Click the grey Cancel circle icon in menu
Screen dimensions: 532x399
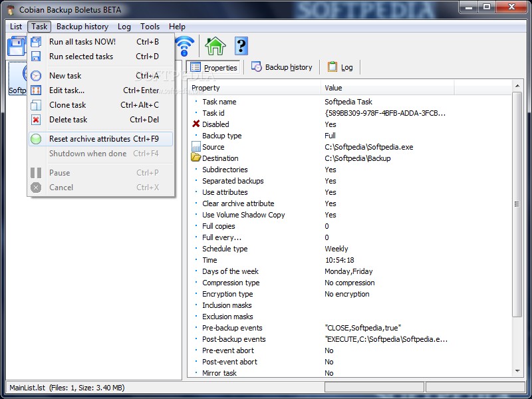[x=36, y=188]
